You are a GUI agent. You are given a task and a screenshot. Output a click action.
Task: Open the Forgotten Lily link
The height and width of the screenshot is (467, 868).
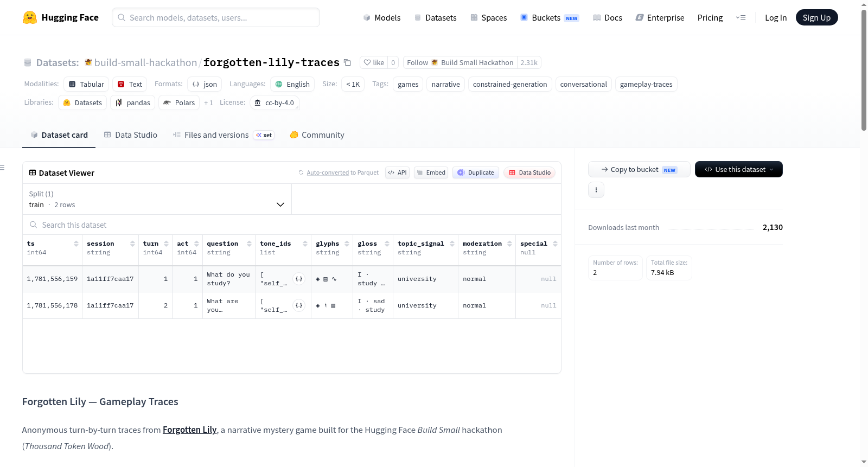pyautogui.click(x=189, y=430)
